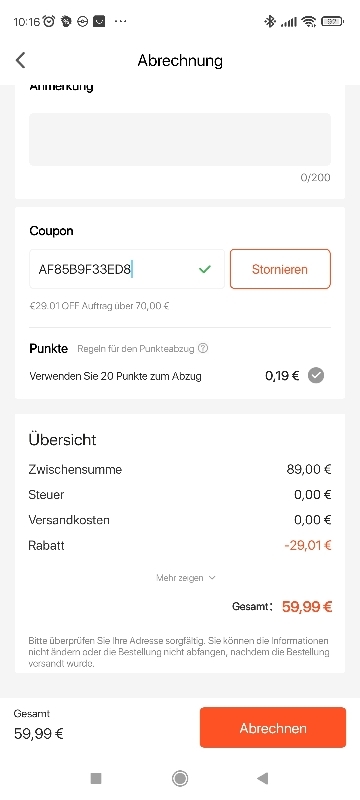
Task: Tap the green coupon valid checkmark
Action: point(205,269)
